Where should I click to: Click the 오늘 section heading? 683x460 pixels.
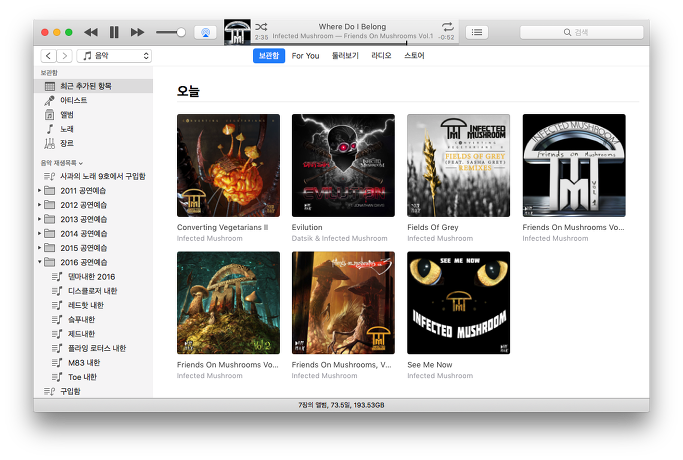188,91
